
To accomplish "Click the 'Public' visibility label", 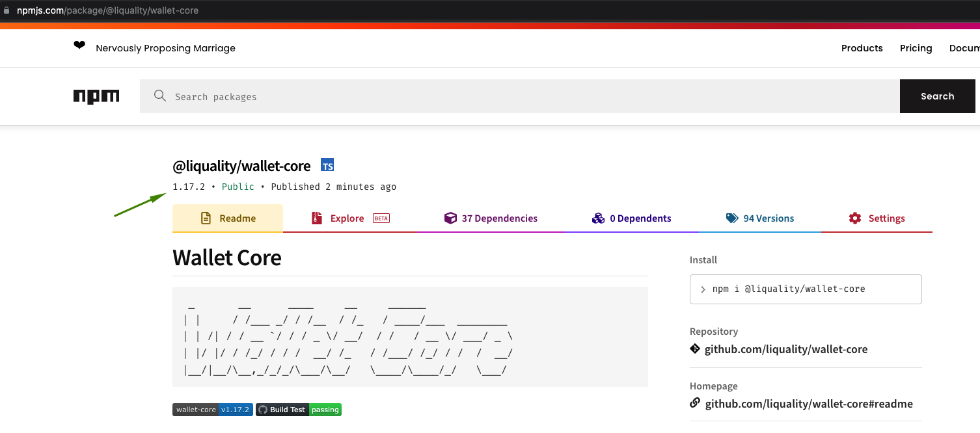I will [238, 187].
